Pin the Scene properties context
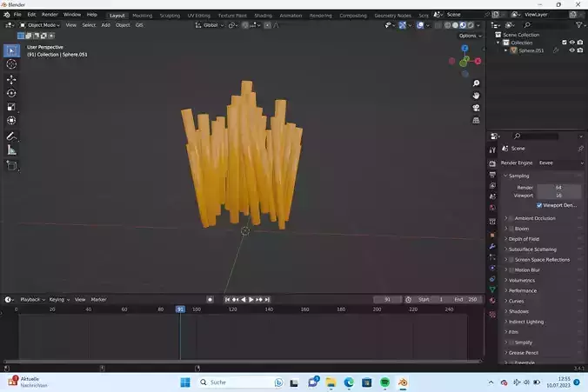The image size is (588, 392). [x=580, y=149]
